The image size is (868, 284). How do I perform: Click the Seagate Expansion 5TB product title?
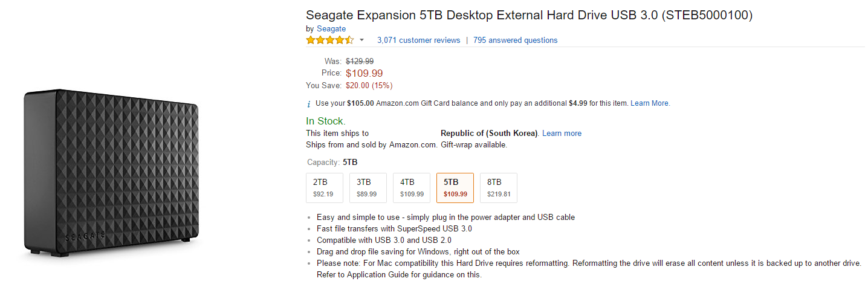(529, 15)
